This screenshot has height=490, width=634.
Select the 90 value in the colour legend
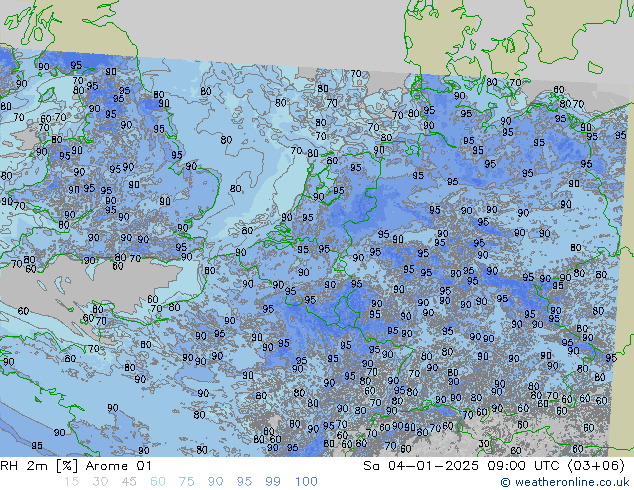pos(215,482)
